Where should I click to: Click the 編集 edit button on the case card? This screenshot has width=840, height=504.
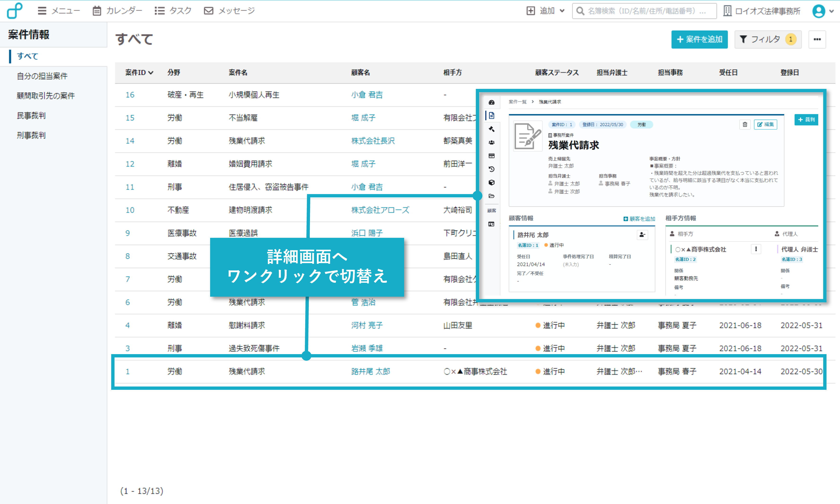765,125
